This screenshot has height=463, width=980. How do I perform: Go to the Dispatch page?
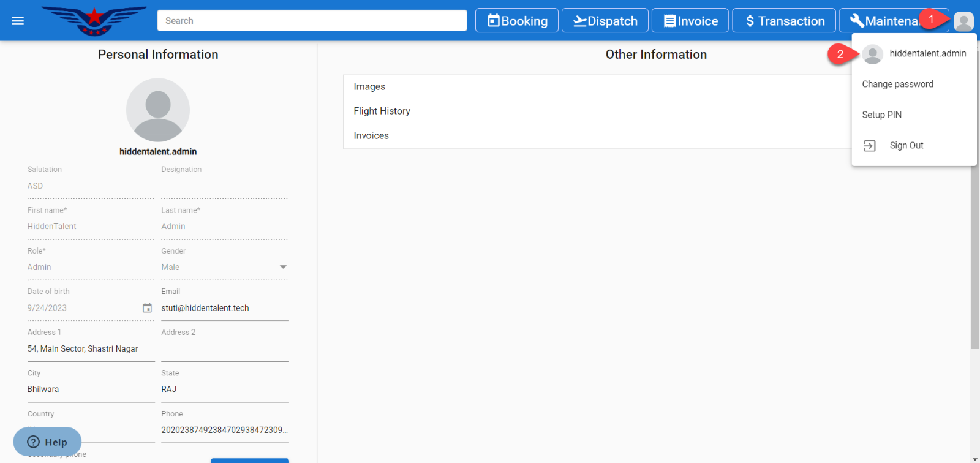pyautogui.click(x=605, y=21)
